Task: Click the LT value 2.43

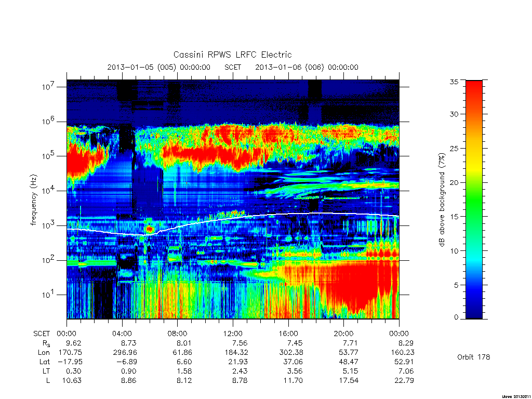Action: 240,371
